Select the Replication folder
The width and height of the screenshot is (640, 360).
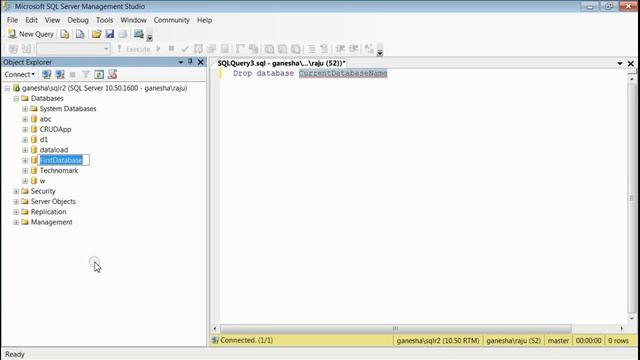click(48, 212)
